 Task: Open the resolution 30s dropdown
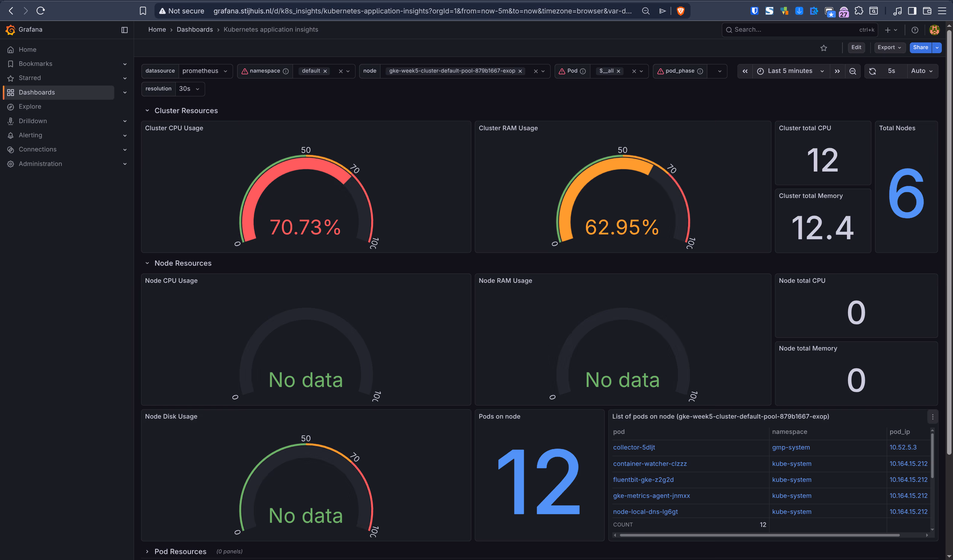pyautogui.click(x=190, y=89)
